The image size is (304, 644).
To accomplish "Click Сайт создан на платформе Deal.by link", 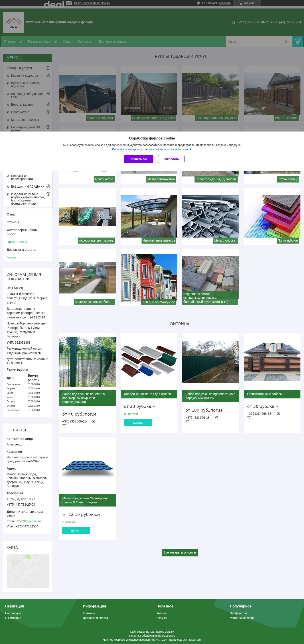I will click(152, 632).
